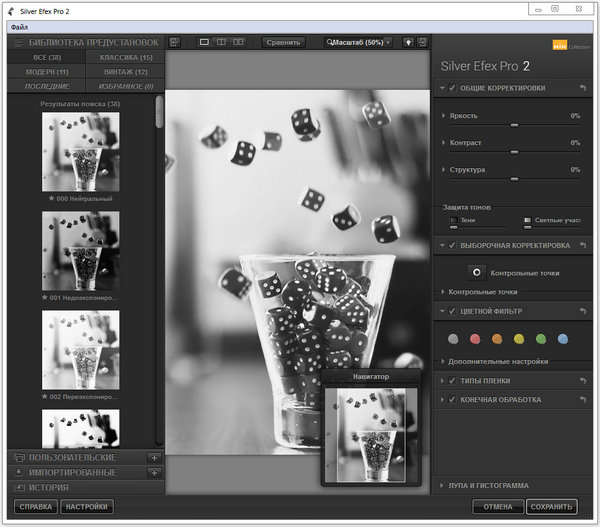The image size is (600, 527).
Task: Toggle the Типы пленки checkbox
Action: click(453, 381)
